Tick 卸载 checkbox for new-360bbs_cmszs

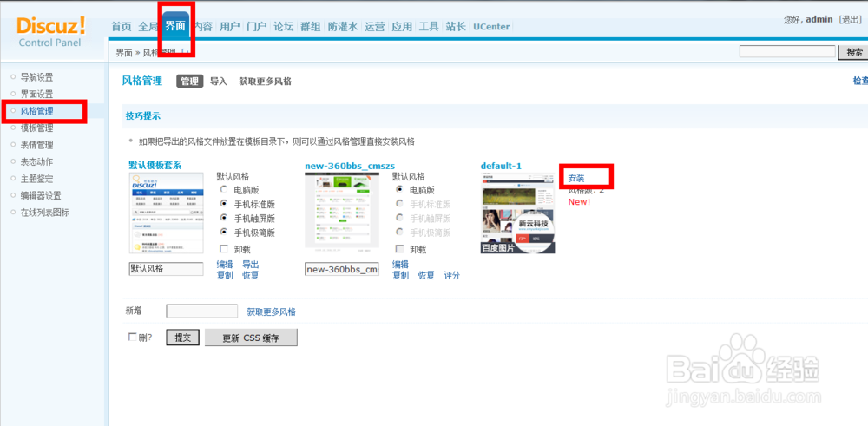(x=399, y=249)
